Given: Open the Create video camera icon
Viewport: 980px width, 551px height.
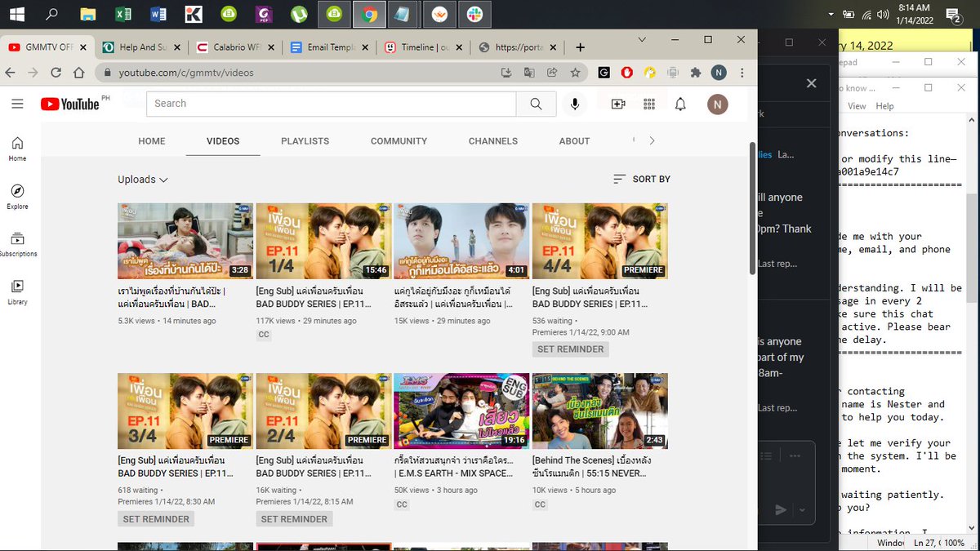Looking at the screenshot, I should pos(618,104).
